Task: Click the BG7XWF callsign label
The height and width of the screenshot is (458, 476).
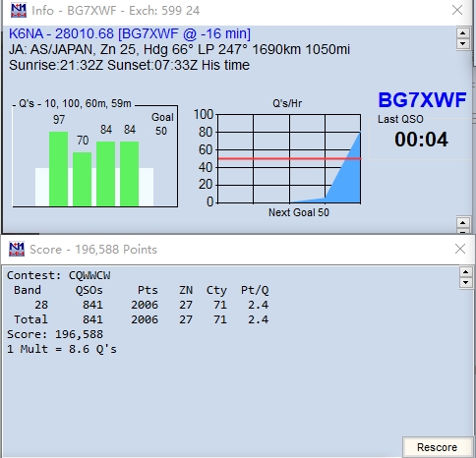Action: coord(422,100)
